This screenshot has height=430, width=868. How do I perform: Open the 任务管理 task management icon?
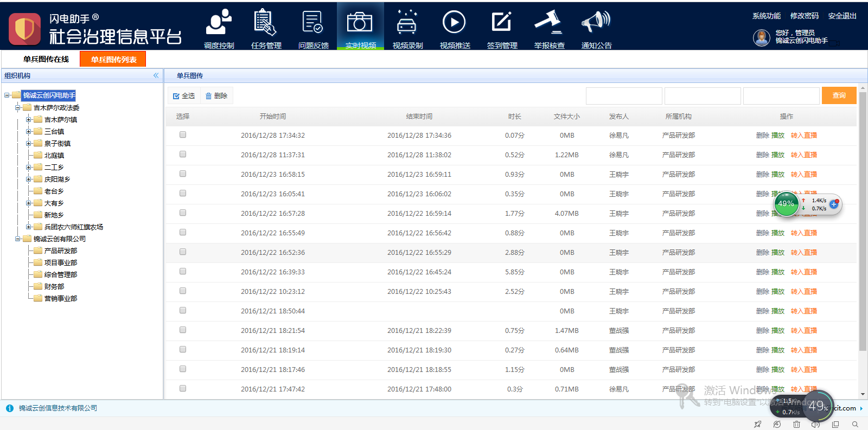coord(266,23)
